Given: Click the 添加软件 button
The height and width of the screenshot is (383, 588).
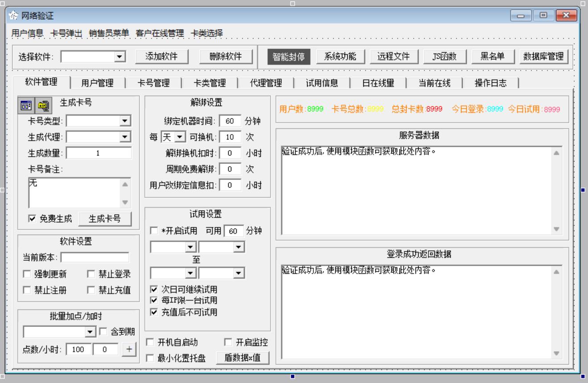Looking at the screenshot, I should pyautogui.click(x=162, y=57).
